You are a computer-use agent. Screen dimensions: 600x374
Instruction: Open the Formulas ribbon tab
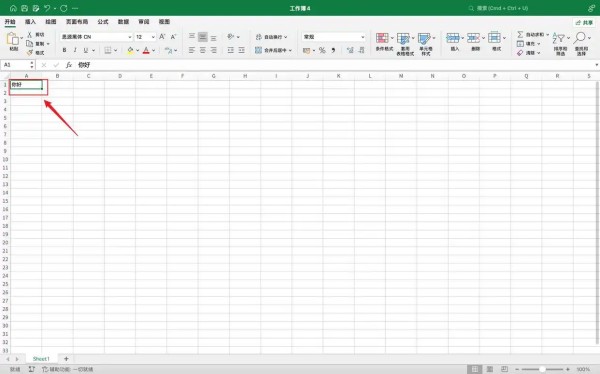coord(103,22)
